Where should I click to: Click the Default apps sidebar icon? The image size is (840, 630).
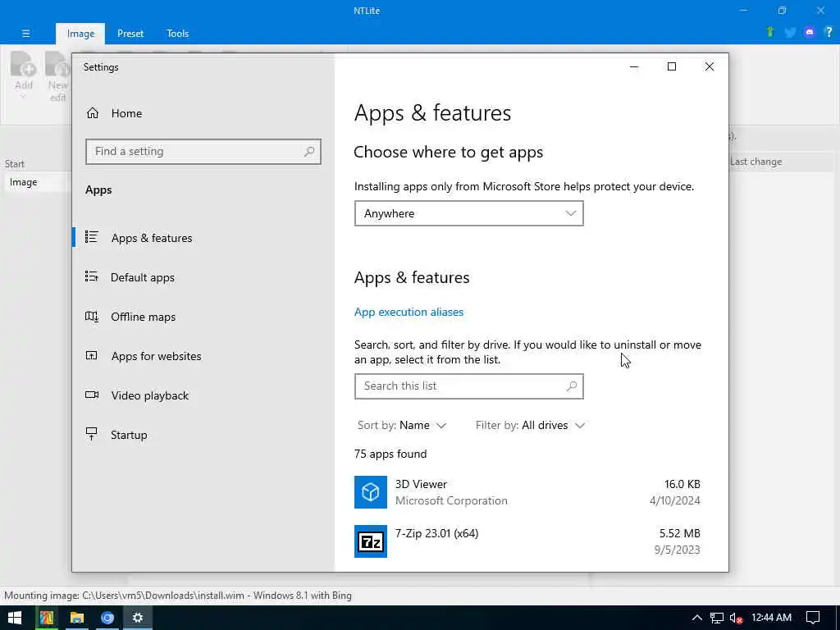(92, 276)
